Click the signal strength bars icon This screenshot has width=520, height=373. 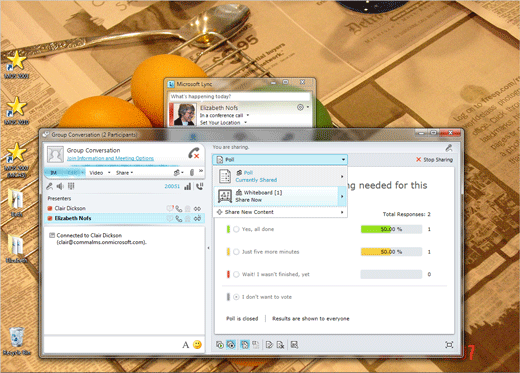click(x=188, y=186)
